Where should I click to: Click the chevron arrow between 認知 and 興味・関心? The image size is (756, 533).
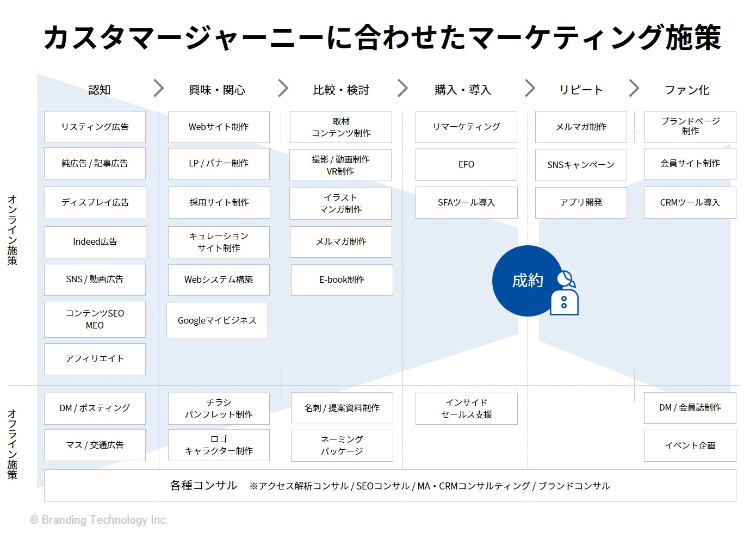pos(159,88)
